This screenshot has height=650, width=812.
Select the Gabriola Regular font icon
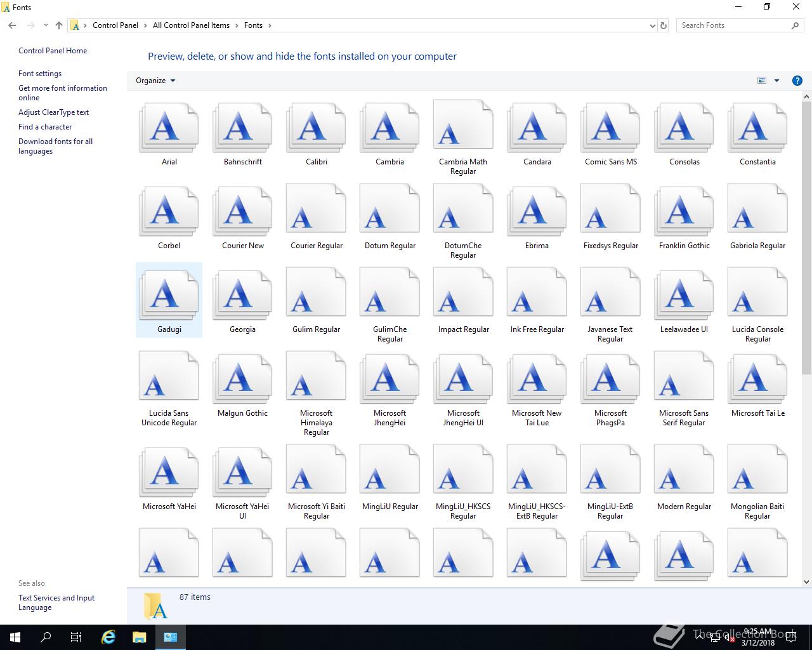(757, 208)
